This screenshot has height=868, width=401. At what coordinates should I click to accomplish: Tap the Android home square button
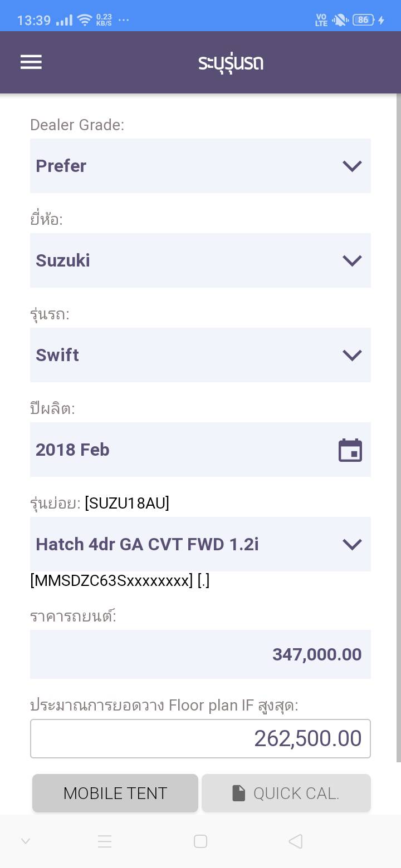click(200, 841)
